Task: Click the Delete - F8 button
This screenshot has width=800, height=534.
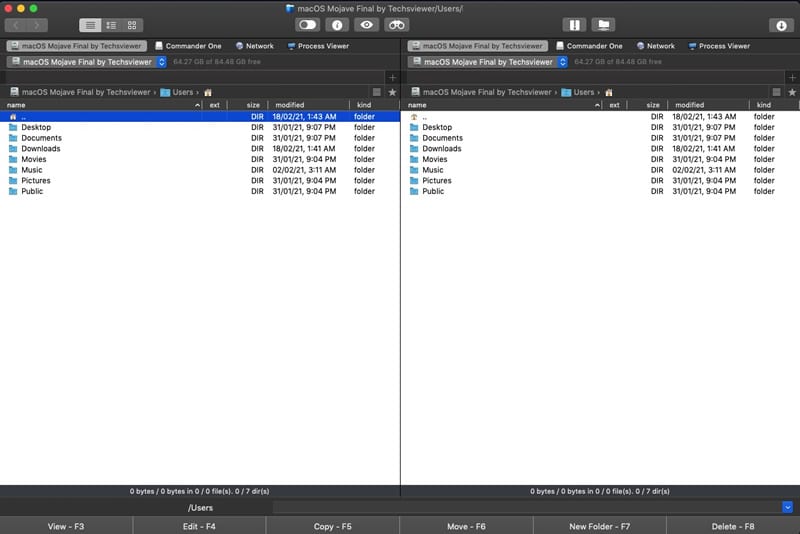Action: (x=733, y=526)
